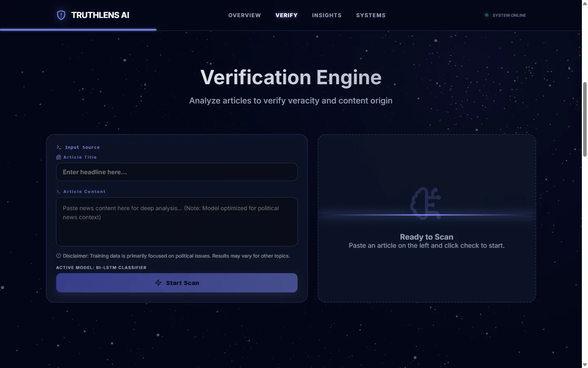
Task: Select the Systems tab
Action: coord(371,15)
